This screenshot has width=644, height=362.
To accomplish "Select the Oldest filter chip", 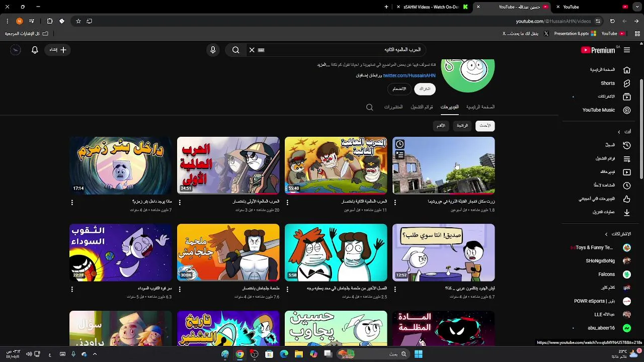I will coord(441,126).
